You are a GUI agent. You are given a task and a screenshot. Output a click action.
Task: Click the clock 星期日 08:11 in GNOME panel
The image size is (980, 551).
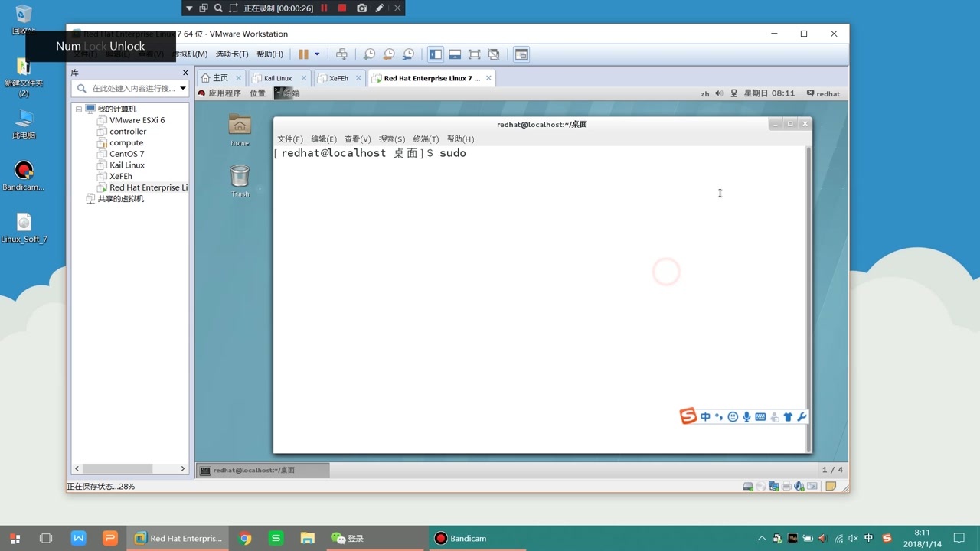point(769,93)
